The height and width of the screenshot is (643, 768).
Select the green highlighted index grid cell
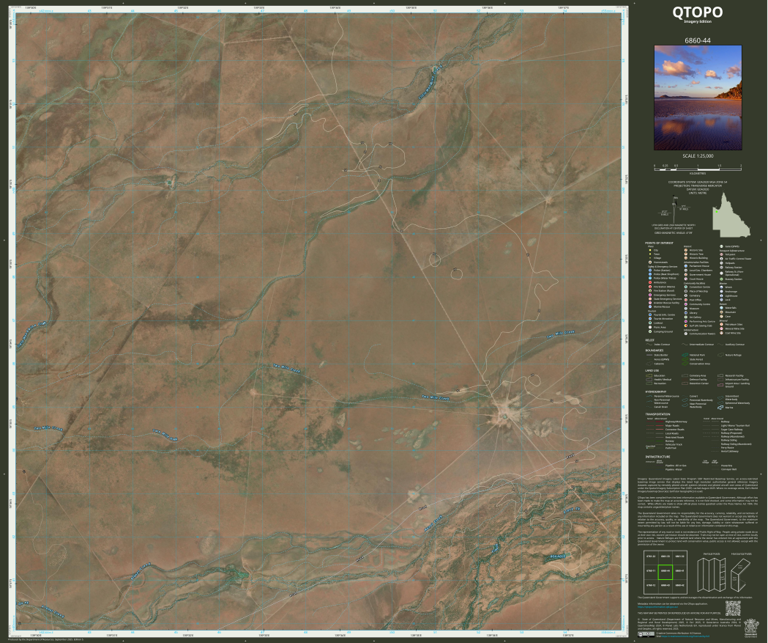(666, 572)
